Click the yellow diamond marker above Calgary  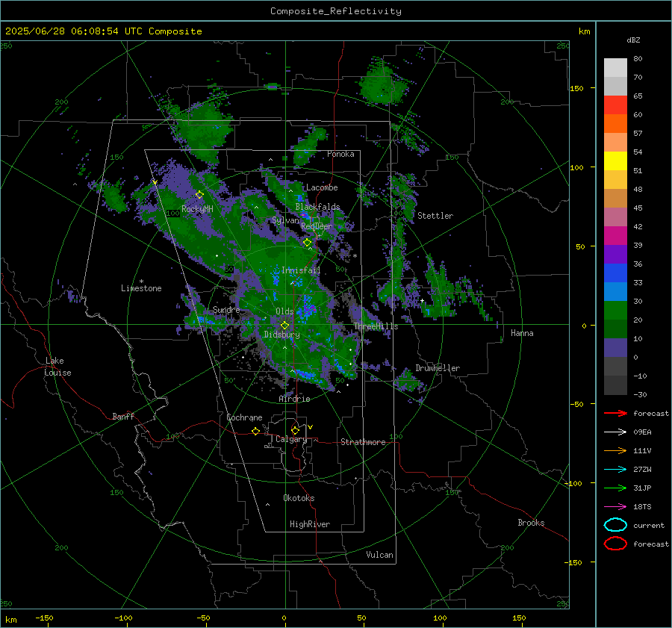(x=295, y=430)
